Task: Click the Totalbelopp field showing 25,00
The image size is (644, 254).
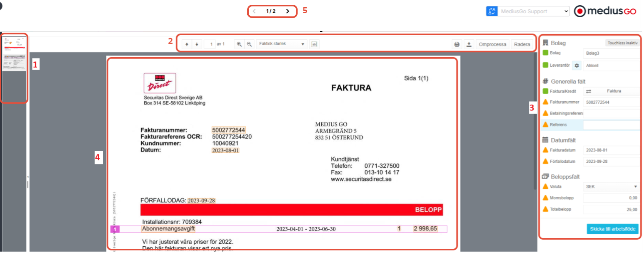Action: click(611, 210)
